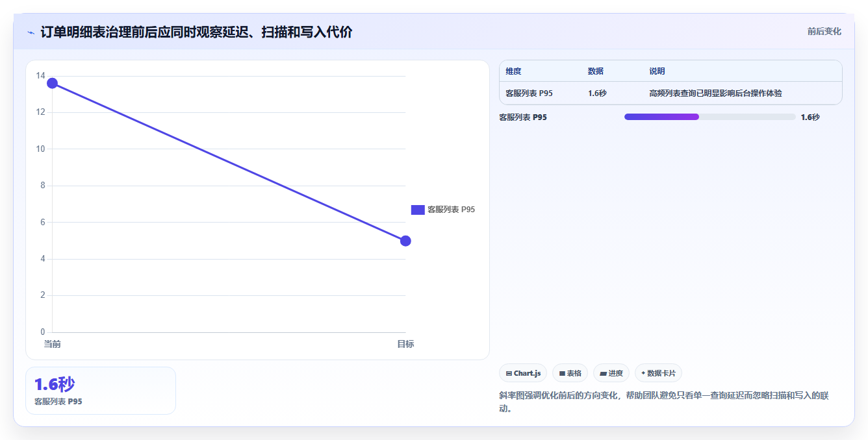Click the 目标 x-axis label
The height and width of the screenshot is (440, 868).
tap(405, 344)
